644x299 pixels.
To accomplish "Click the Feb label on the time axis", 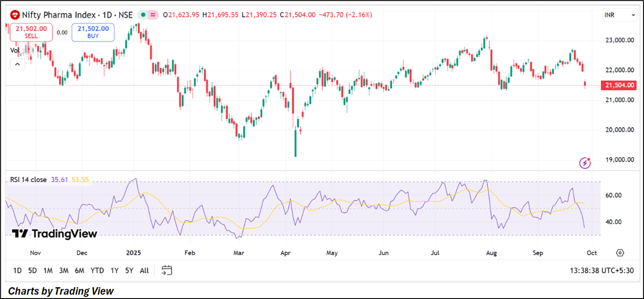I will click(189, 253).
